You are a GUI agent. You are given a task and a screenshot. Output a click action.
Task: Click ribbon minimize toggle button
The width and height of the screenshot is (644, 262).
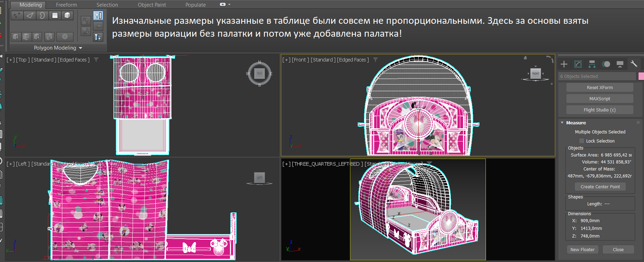click(x=223, y=5)
